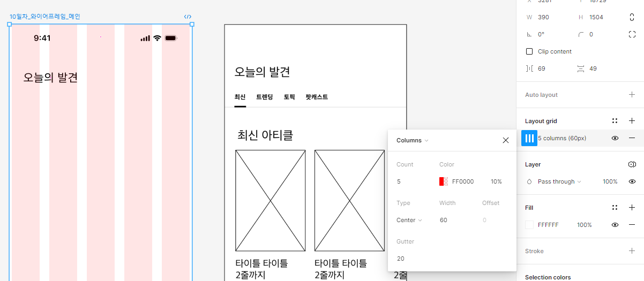The image size is (644, 281).
Task: Edit rotation value 0°
Action: pos(541,34)
